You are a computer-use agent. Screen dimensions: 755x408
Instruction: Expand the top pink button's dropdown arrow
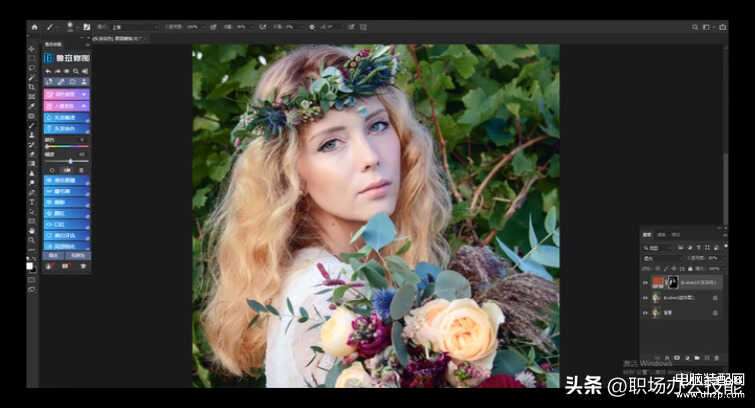[84, 94]
